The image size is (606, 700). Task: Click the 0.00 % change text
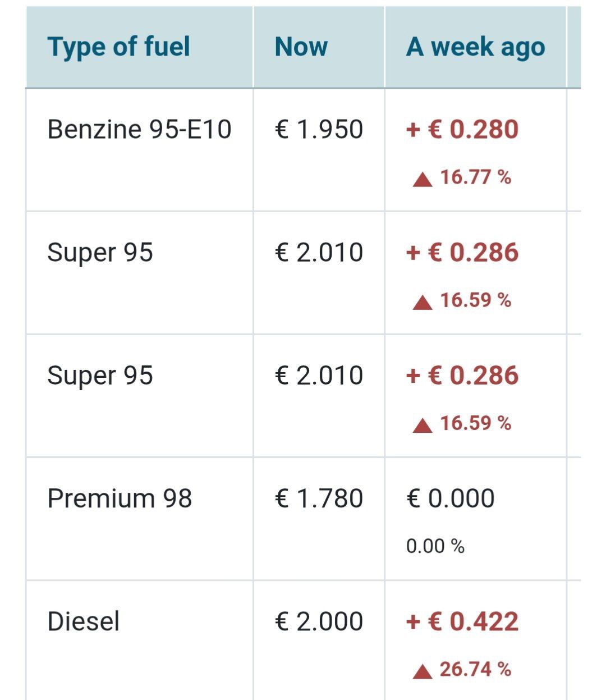(435, 546)
